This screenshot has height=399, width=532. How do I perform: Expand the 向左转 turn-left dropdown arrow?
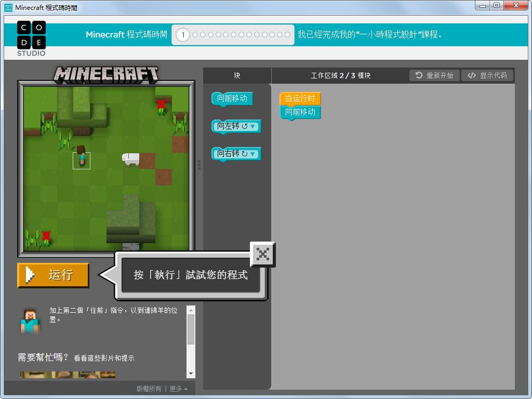252,126
